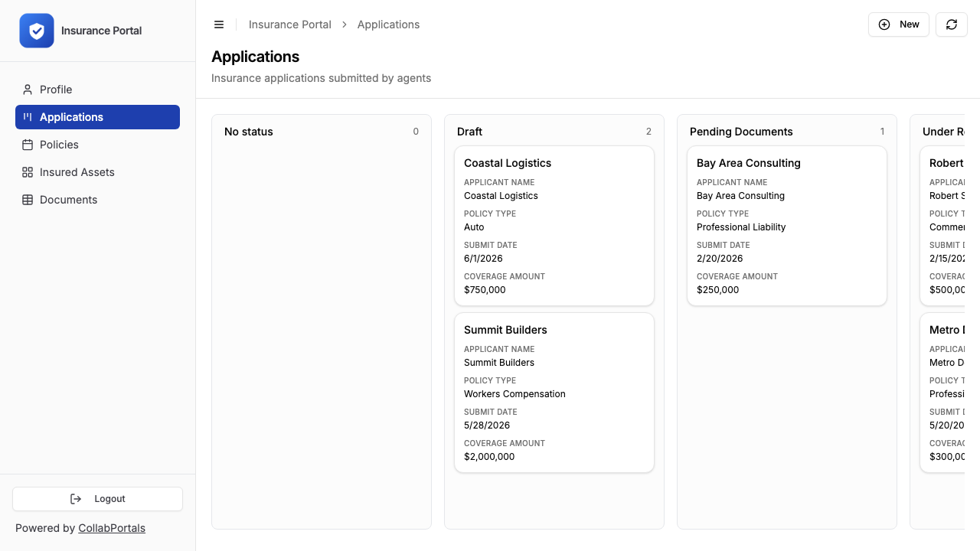Click the logout arrow icon

(x=76, y=499)
